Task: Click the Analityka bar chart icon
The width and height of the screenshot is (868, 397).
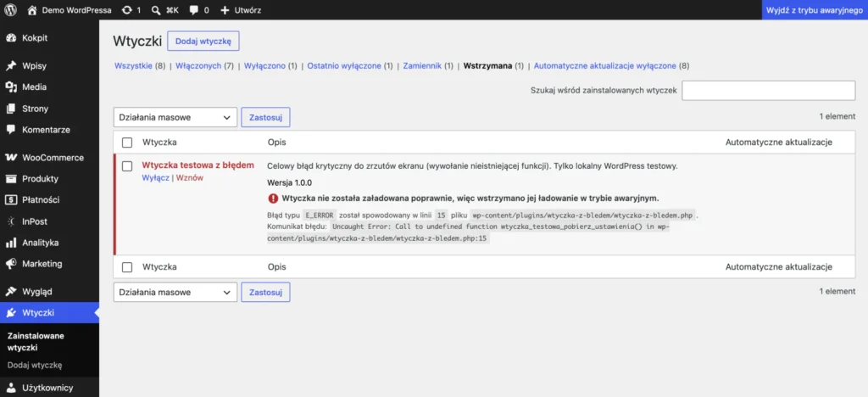Action: [x=10, y=243]
